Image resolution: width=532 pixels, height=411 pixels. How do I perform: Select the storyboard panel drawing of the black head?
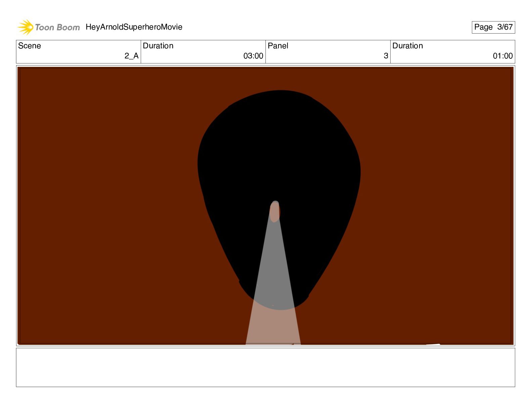click(x=266, y=206)
